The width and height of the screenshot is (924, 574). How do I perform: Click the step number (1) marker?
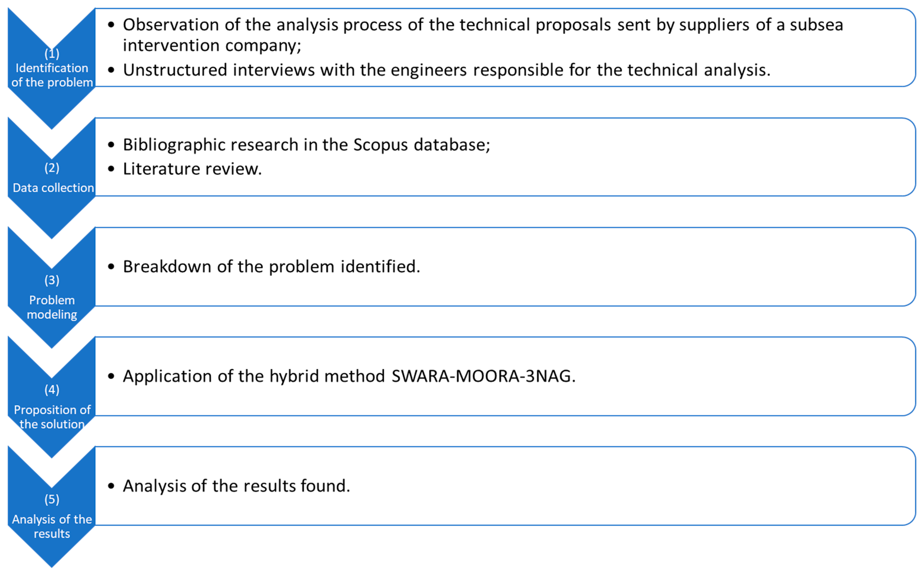tap(52, 54)
